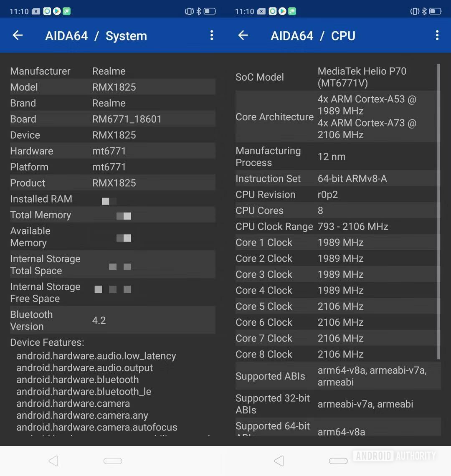Go back from the AIDA64 CPU page
The width and height of the screenshot is (451, 476).
[x=243, y=35]
